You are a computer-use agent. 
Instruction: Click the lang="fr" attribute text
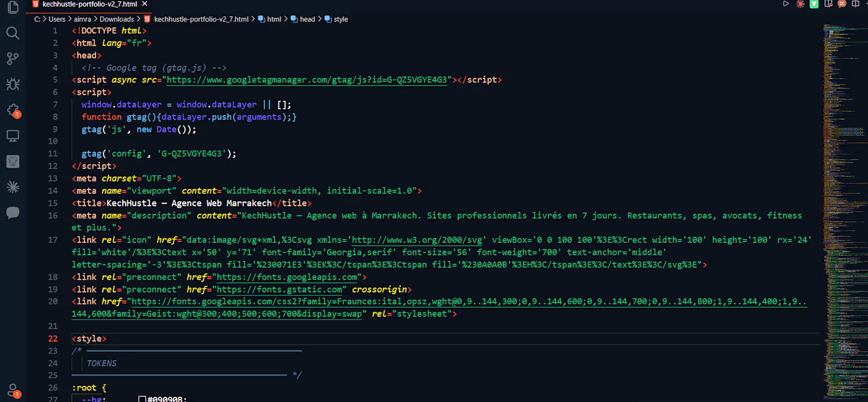[124, 43]
